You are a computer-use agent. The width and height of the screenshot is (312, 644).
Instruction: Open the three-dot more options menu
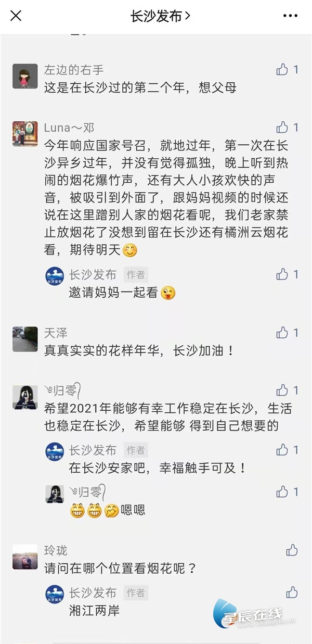(x=290, y=16)
